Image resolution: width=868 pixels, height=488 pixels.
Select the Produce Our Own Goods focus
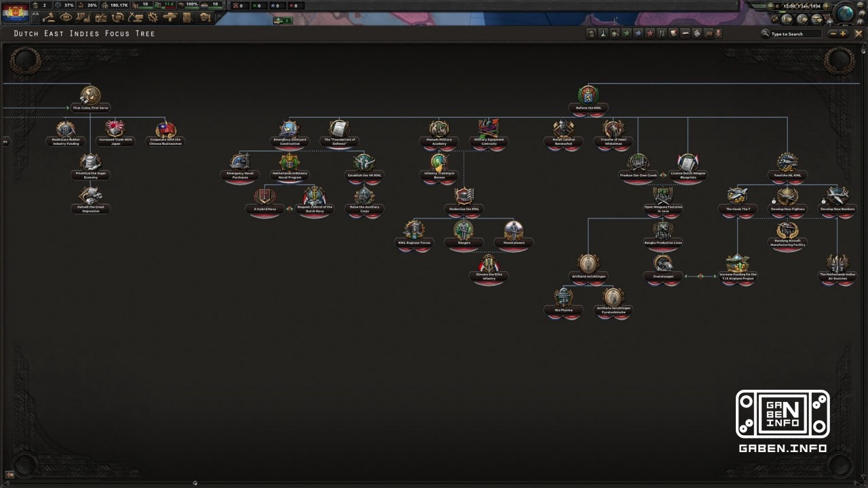(638, 167)
